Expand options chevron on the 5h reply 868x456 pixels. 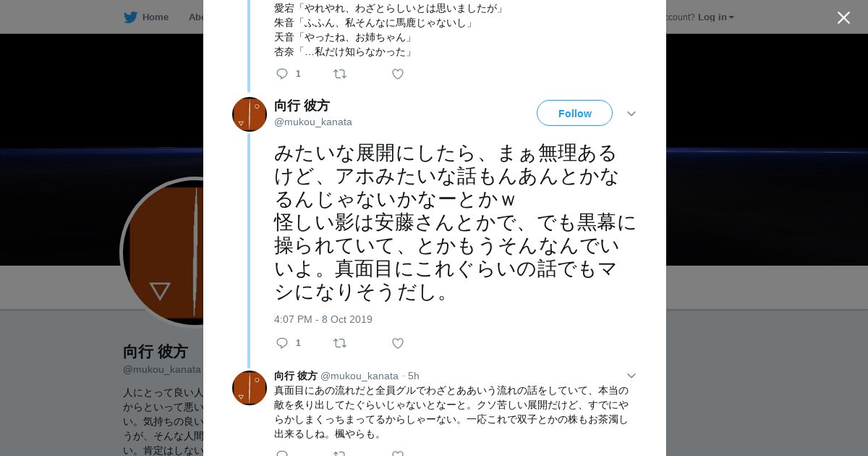[x=631, y=376]
